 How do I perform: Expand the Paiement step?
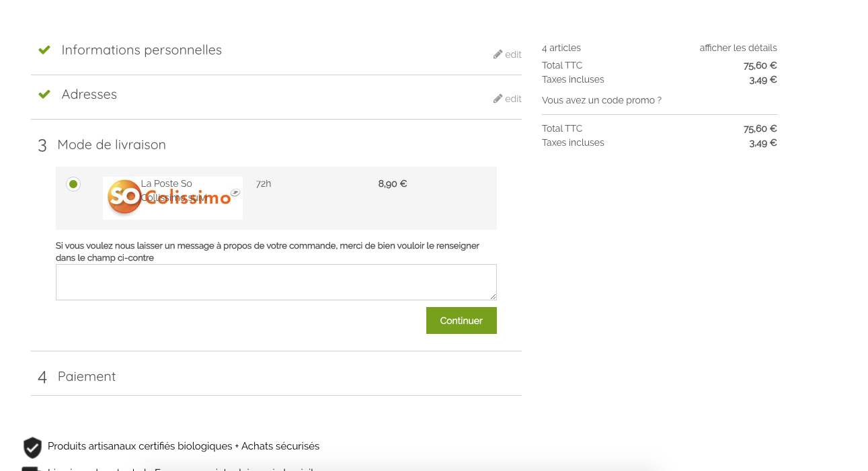pyautogui.click(x=86, y=377)
